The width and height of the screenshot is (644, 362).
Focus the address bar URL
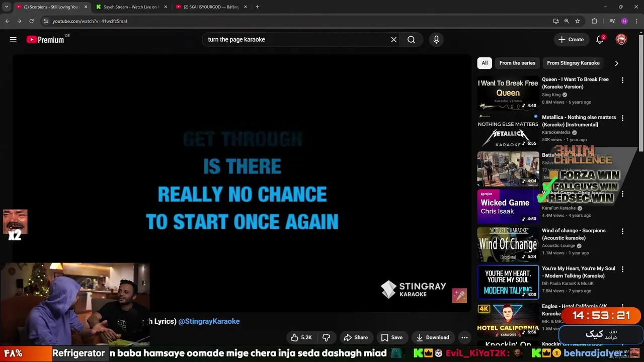(90, 21)
